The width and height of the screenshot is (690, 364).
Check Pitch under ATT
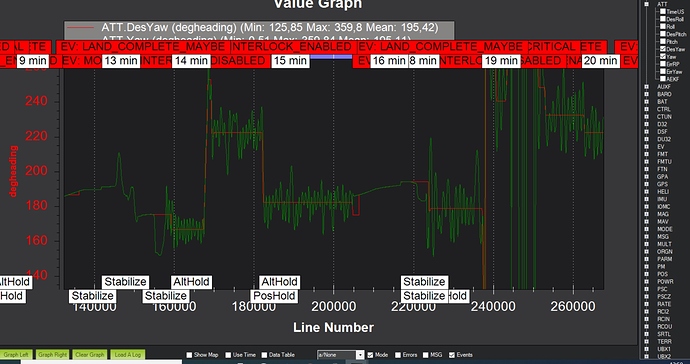(662, 42)
